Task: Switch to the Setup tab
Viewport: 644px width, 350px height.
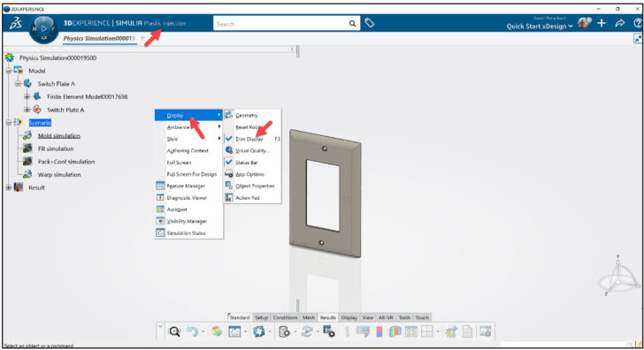Action: point(261,317)
